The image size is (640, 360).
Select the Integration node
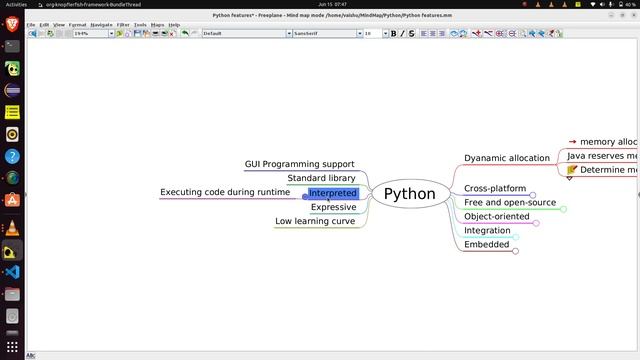(487, 231)
